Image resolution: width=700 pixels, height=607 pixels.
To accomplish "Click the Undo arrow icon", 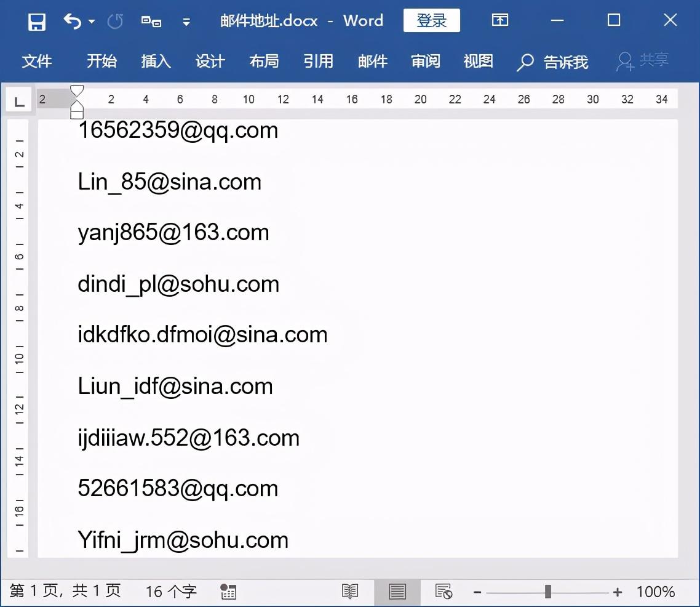I will [x=71, y=20].
